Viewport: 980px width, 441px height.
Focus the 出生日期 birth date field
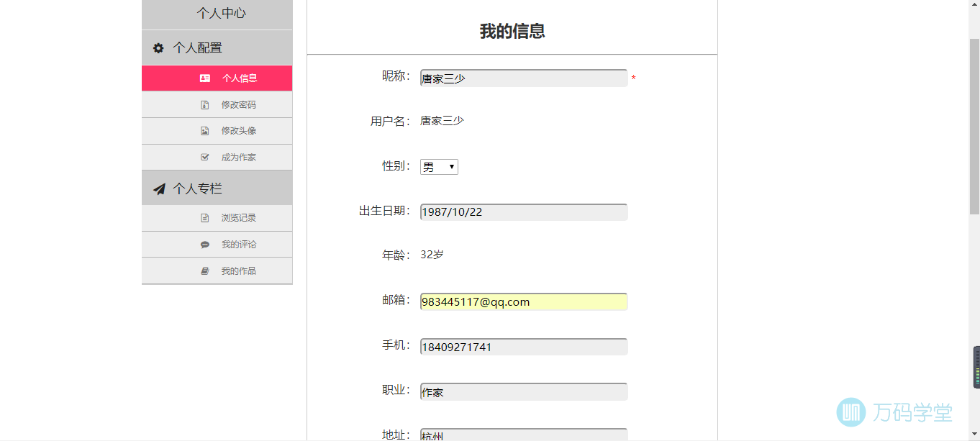click(523, 212)
